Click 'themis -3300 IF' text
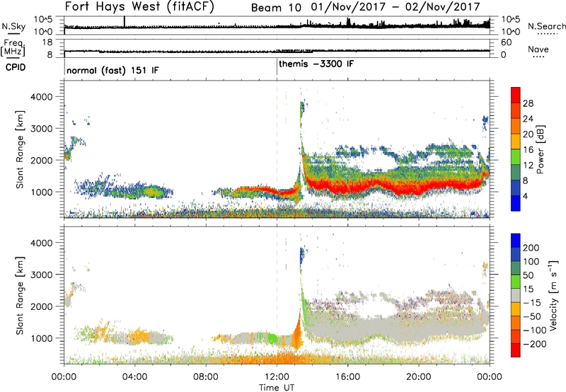566x392 pixels. pos(316,64)
